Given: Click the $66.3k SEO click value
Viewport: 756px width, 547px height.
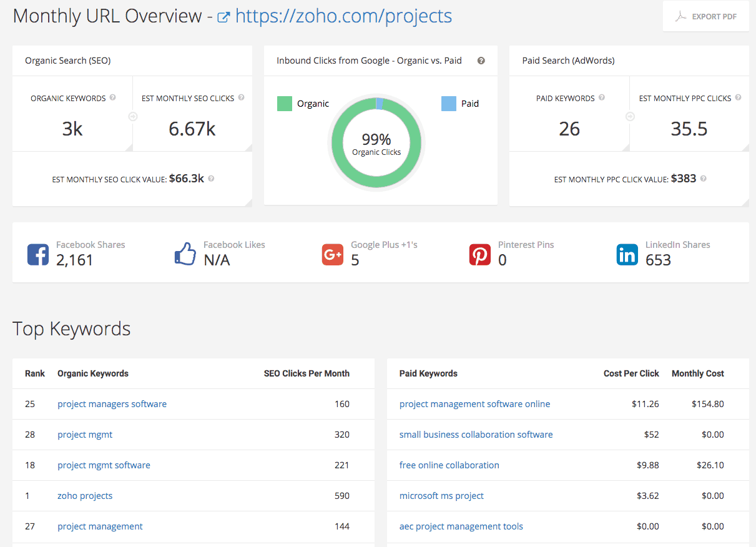Looking at the screenshot, I should tap(187, 179).
